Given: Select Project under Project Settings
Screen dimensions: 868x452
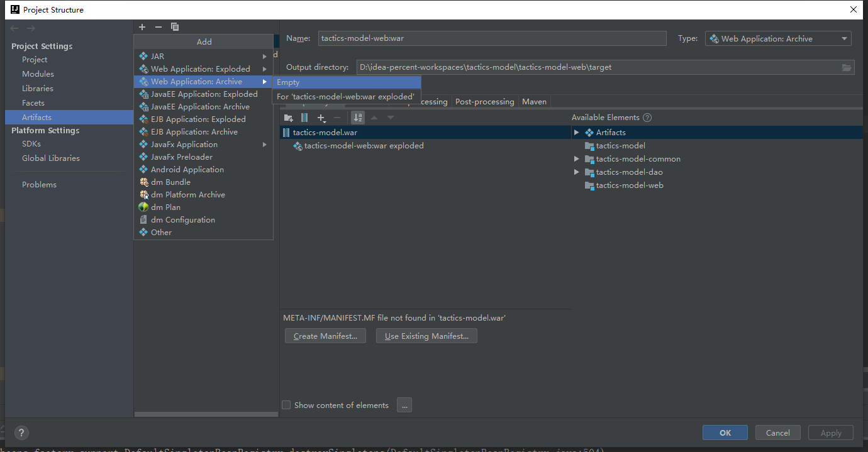Looking at the screenshot, I should (x=35, y=60).
